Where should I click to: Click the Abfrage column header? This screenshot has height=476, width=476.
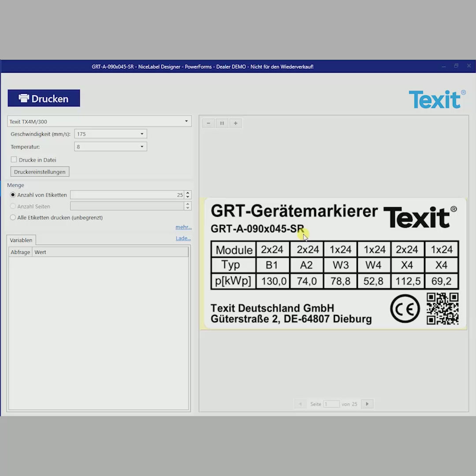[20, 252]
